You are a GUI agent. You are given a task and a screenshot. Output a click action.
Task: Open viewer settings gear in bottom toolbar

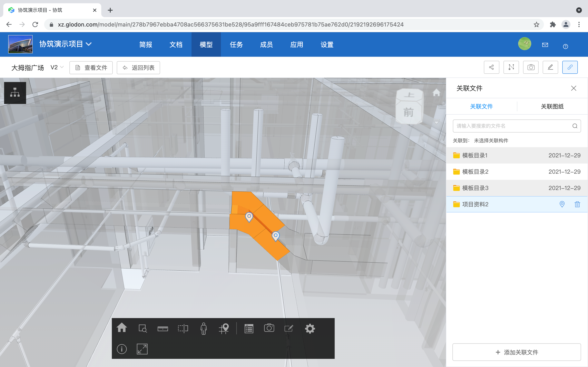[310, 329]
